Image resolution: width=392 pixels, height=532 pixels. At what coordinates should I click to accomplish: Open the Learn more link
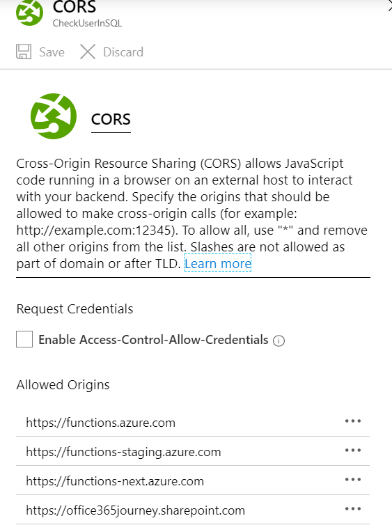218,263
